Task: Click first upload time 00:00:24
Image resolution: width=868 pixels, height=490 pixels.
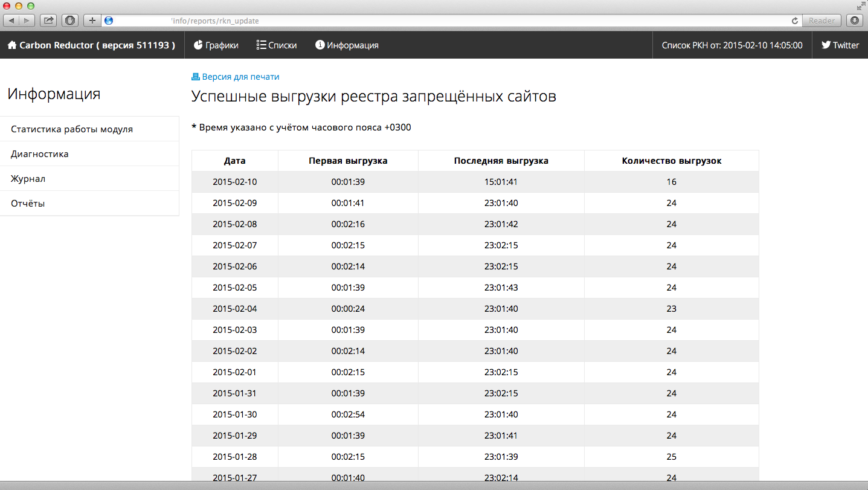Action: tap(348, 309)
